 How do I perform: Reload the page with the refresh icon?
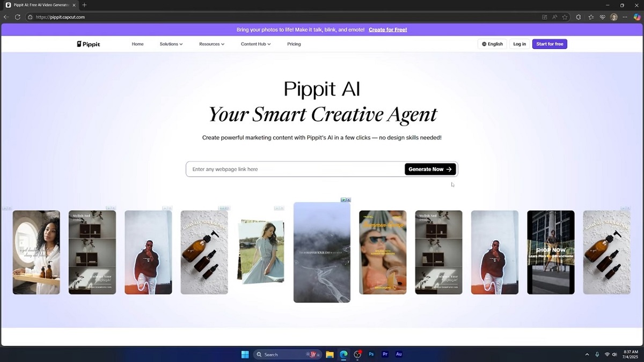coord(18,17)
